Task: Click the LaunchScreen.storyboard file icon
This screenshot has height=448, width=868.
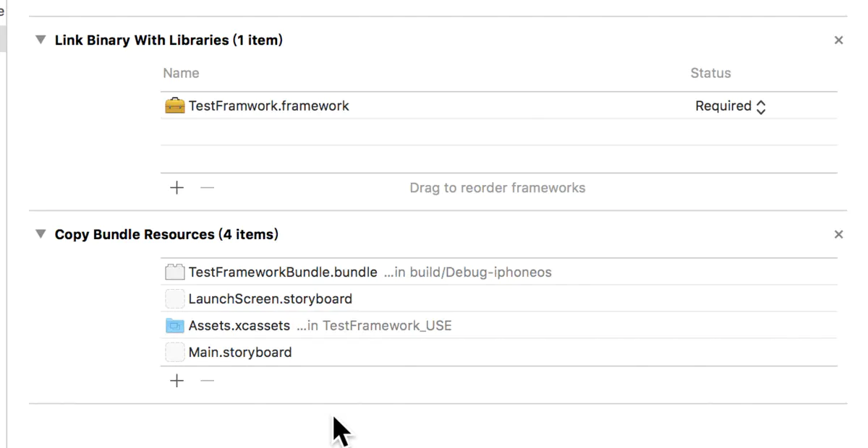Action: 175,299
